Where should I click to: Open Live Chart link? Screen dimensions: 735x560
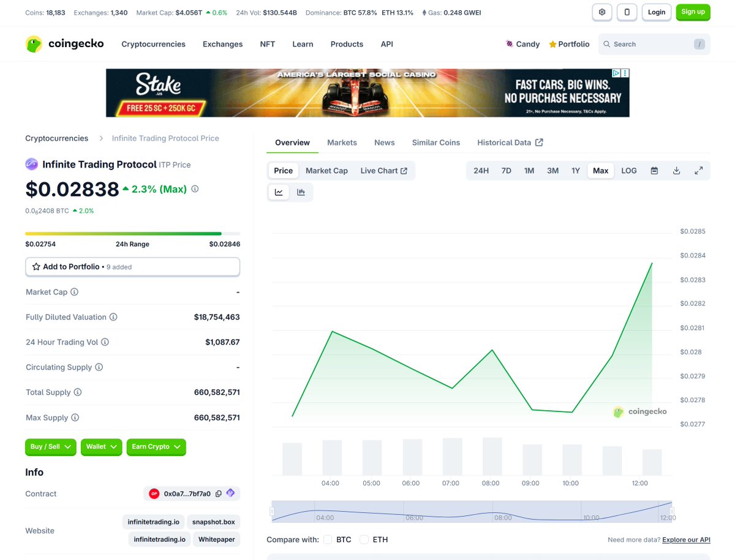pos(384,171)
